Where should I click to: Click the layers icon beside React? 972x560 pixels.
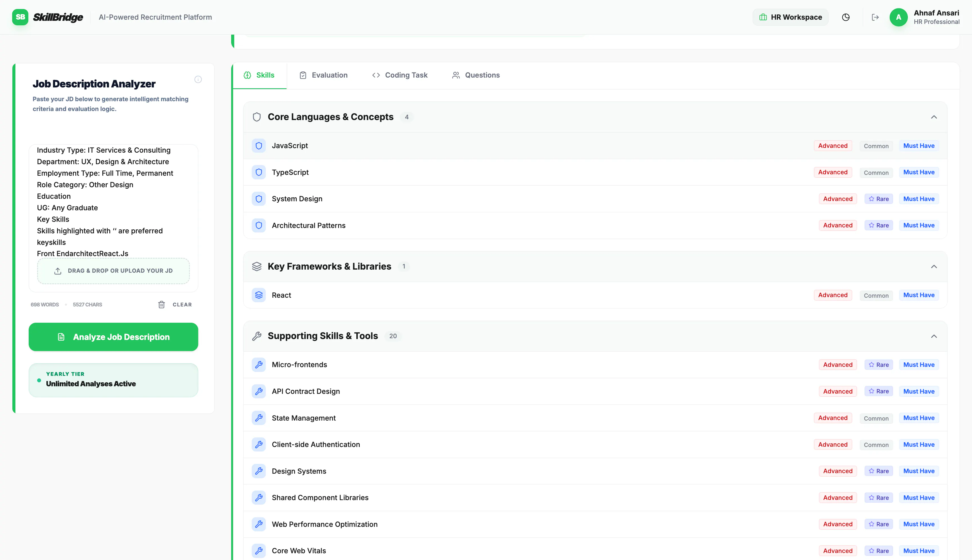coord(258,295)
